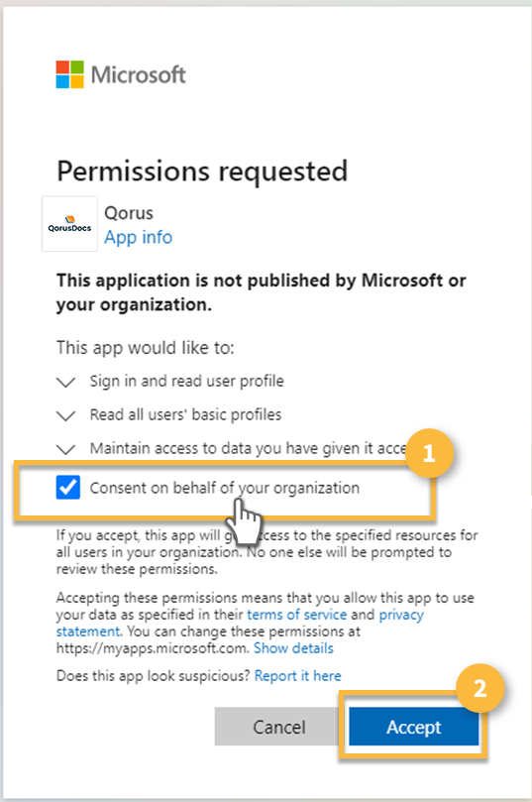The width and height of the screenshot is (532, 802).
Task: Expand the Maintain access to data chevron
Action: 66,449
